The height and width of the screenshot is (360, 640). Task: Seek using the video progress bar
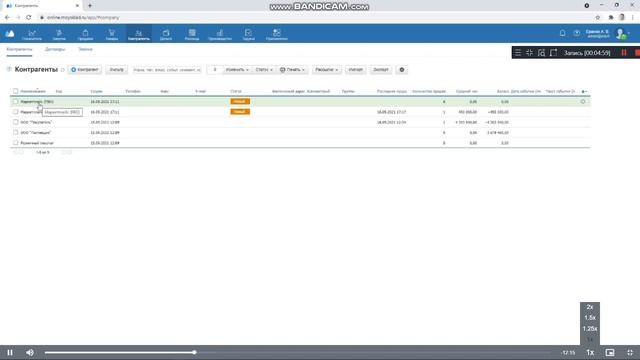[x=297, y=352]
